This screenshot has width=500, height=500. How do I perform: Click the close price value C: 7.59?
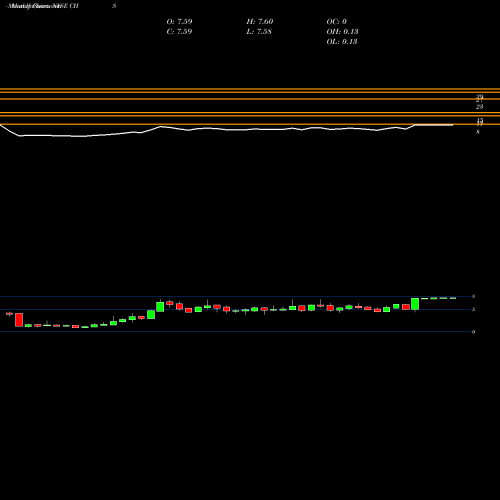click(179, 32)
